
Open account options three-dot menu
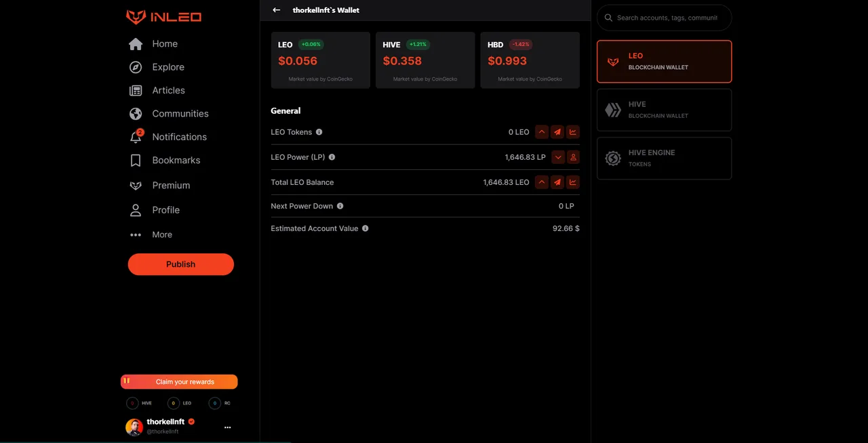[228, 427]
